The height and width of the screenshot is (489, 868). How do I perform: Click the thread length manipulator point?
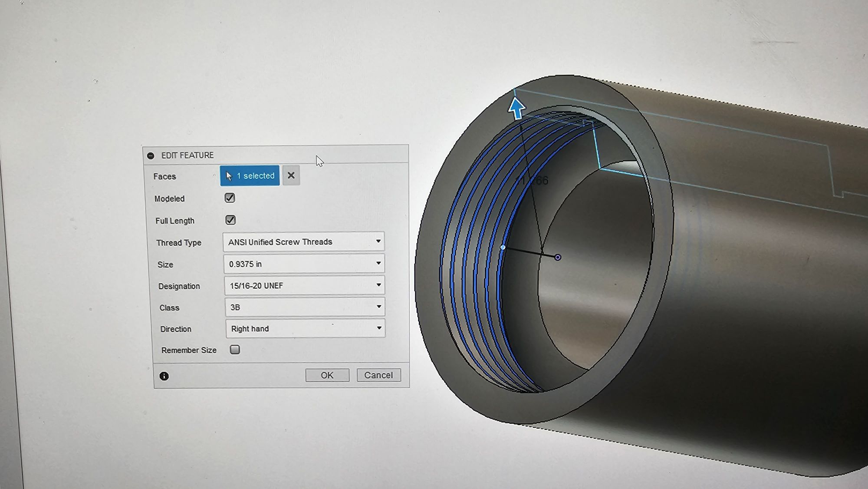point(503,247)
